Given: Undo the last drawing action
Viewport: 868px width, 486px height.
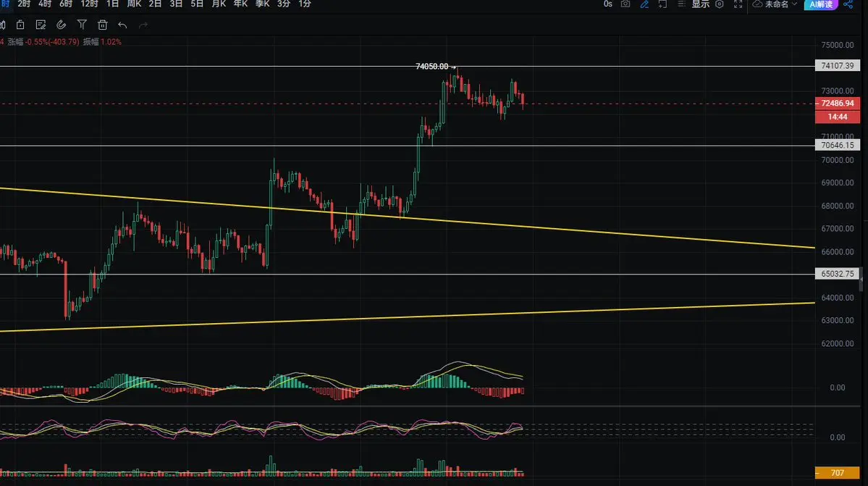Looking at the screenshot, I should (122, 25).
